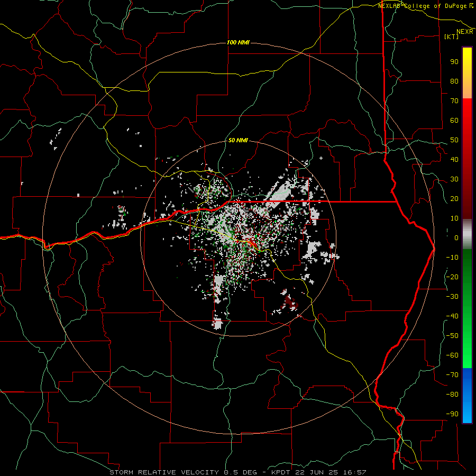Click the bright green segment of color bar
The height and width of the screenshot is (476, 476).
pyautogui.click(x=467, y=308)
